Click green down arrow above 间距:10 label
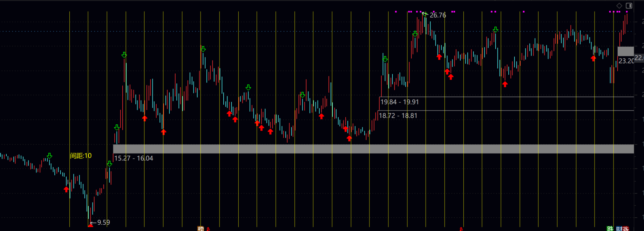644x231 pixels. click(x=49, y=156)
